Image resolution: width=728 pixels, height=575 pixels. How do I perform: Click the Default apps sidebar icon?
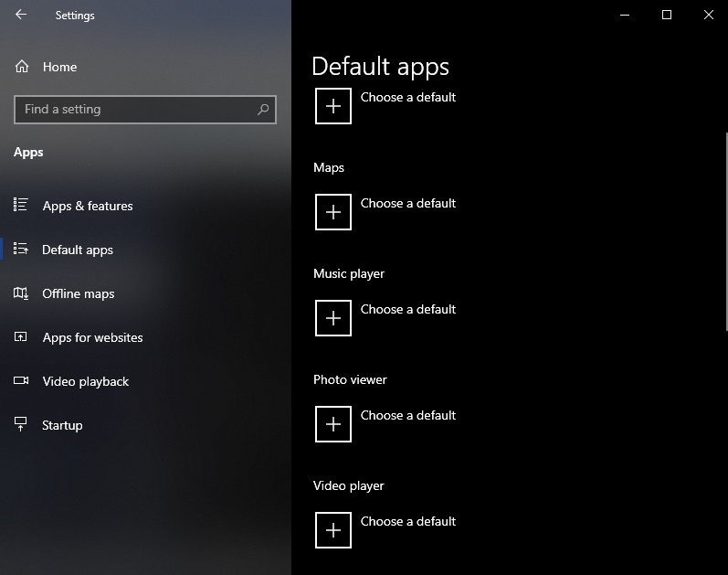tap(20, 249)
